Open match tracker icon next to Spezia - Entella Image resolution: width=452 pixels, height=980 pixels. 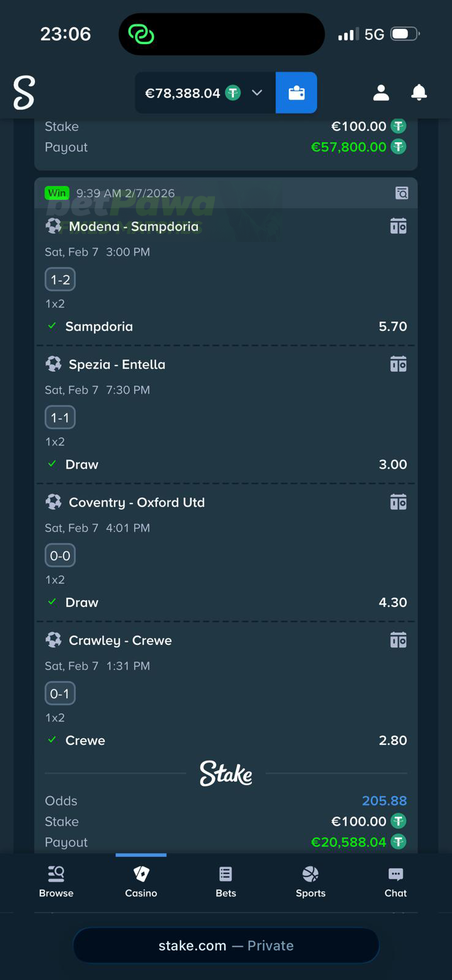click(x=398, y=363)
